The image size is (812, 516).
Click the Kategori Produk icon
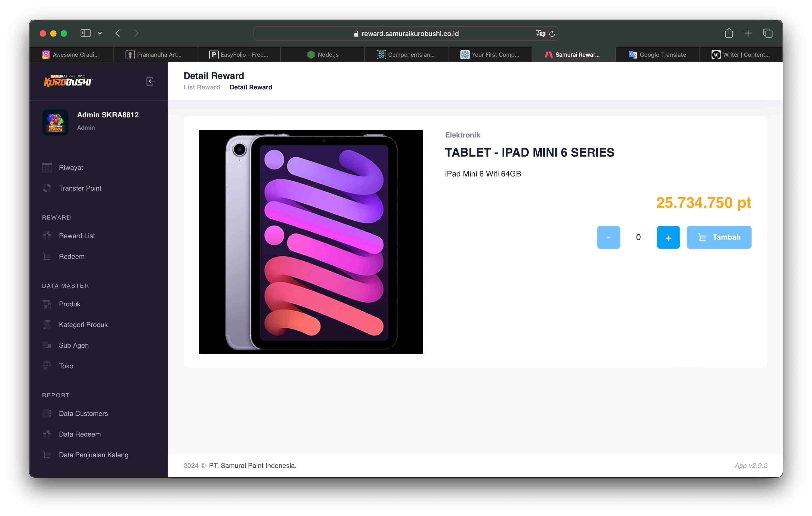point(47,325)
